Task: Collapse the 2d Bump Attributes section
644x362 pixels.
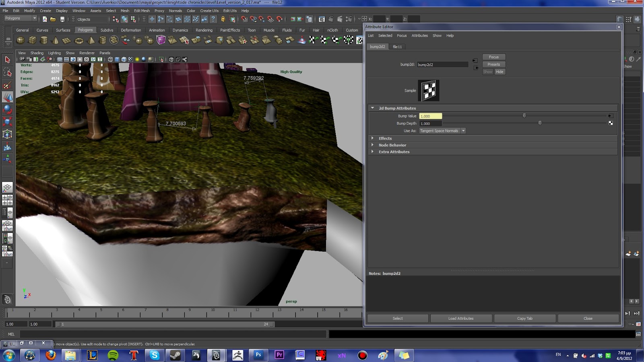Action: tap(372, 108)
